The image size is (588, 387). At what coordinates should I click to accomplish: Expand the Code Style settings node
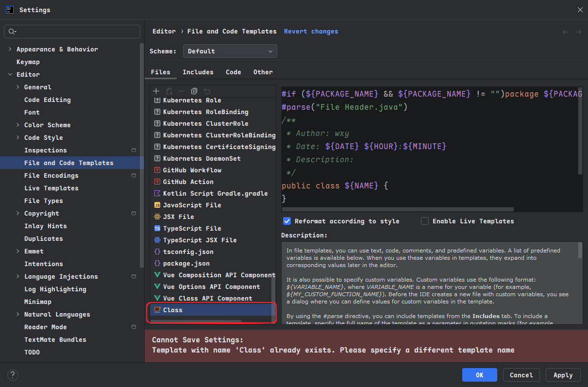pyautogui.click(x=18, y=138)
